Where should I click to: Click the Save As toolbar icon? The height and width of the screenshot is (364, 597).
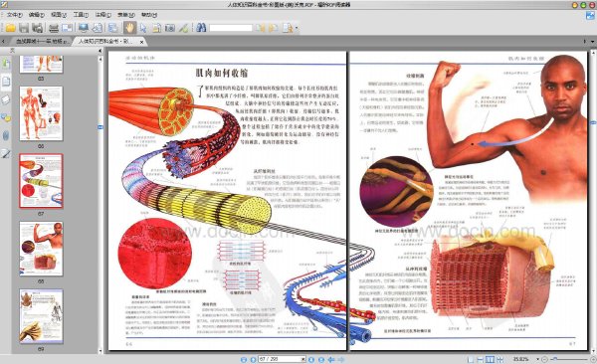click(x=37, y=28)
